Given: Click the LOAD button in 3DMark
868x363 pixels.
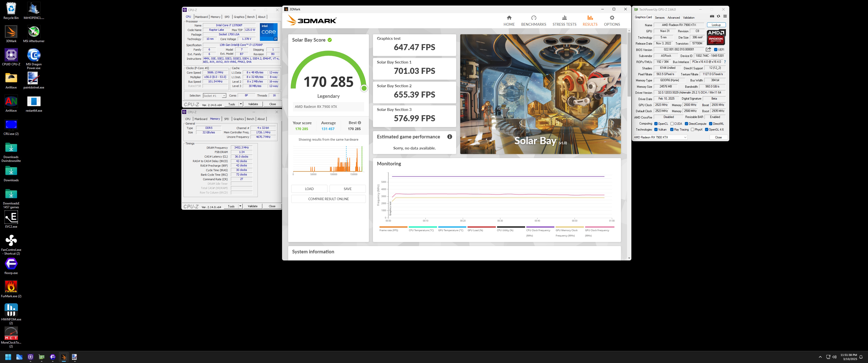Looking at the screenshot, I should coord(309,189).
